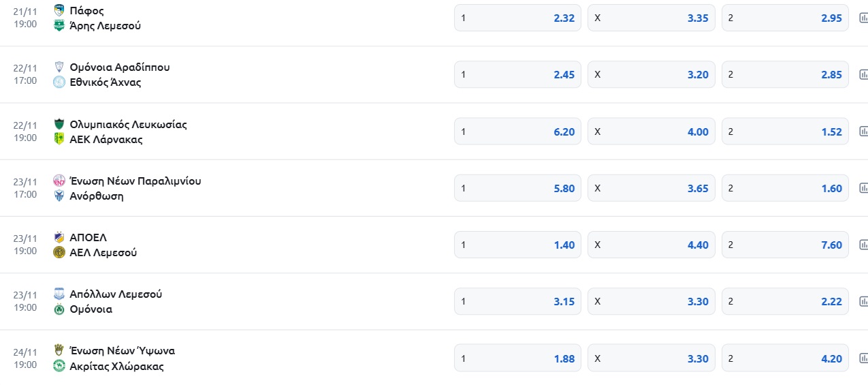Pick away odds 7.60 for ΑΕΛ Λεμεσού

tap(785, 245)
